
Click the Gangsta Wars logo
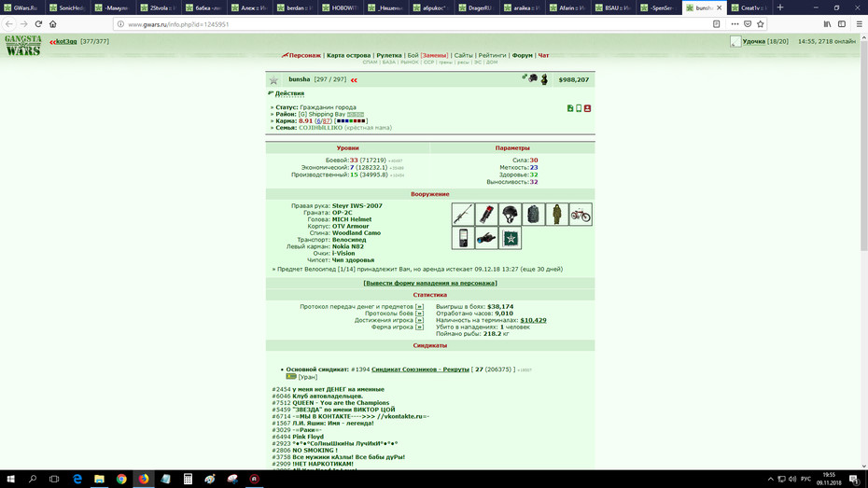tap(23, 46)
